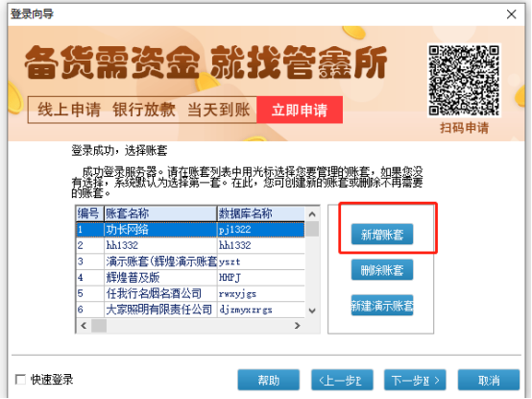Click the list's scroll up arrow
The height and width of the screenshot is (399, 532).
(312, 214)
